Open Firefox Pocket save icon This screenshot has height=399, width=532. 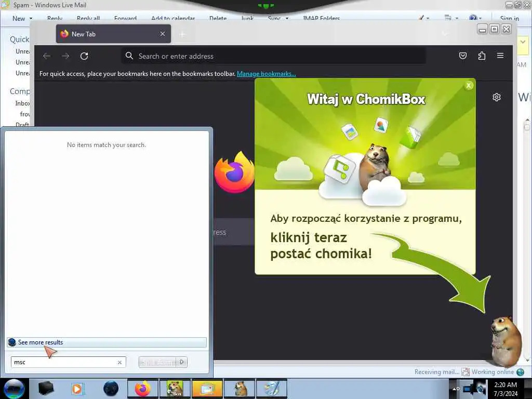point(463,56)
